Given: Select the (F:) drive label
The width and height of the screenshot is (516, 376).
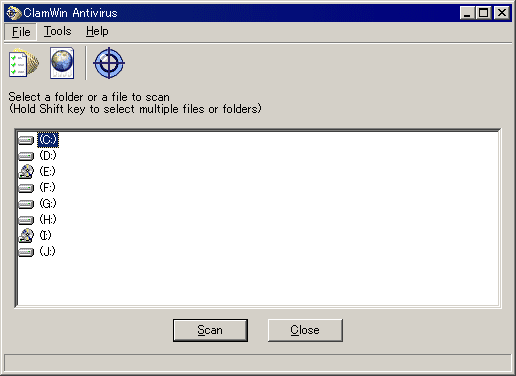Looking at the screenshot, I should tap(47, 187).
